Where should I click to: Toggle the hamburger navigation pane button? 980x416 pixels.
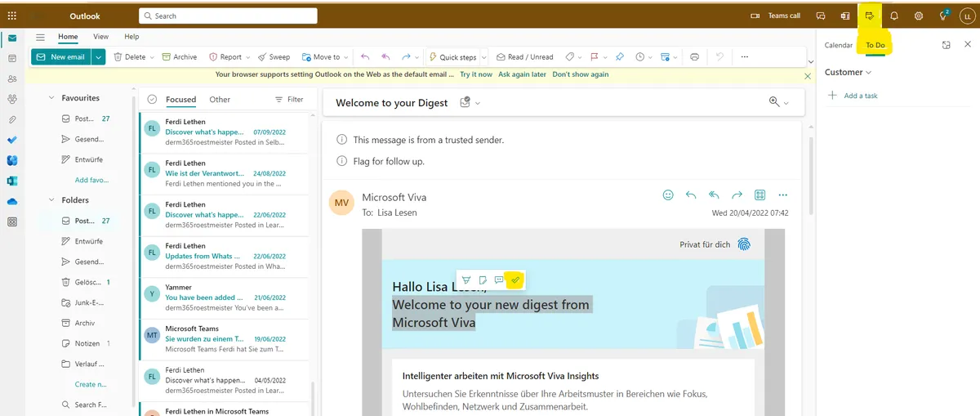click(x=40, y=37)
